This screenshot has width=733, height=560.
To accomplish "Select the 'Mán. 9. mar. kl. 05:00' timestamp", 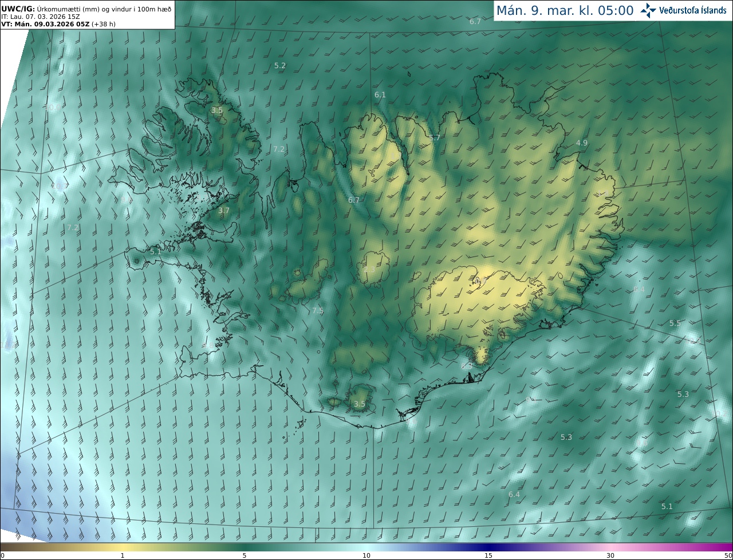I will pos(565,10).
